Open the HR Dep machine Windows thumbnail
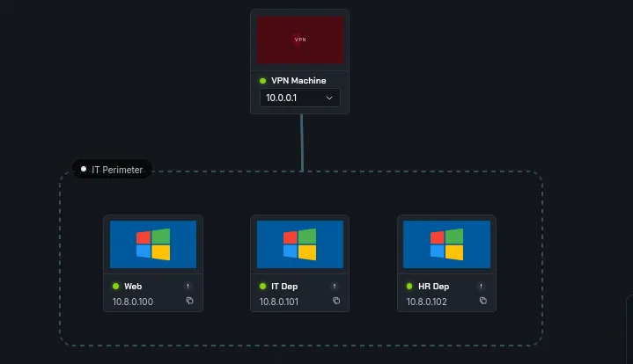 [x=446, y=244]
